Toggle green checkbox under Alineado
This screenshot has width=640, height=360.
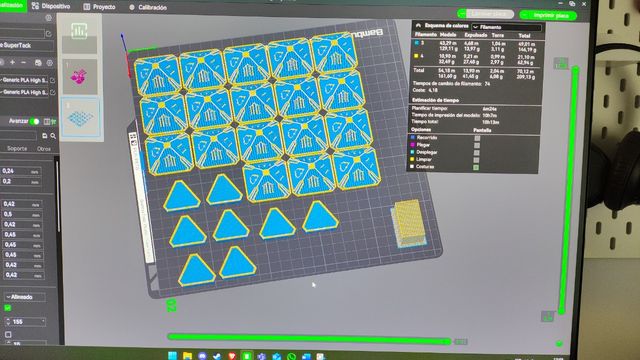pyautogui.click(x=7, y=308)
